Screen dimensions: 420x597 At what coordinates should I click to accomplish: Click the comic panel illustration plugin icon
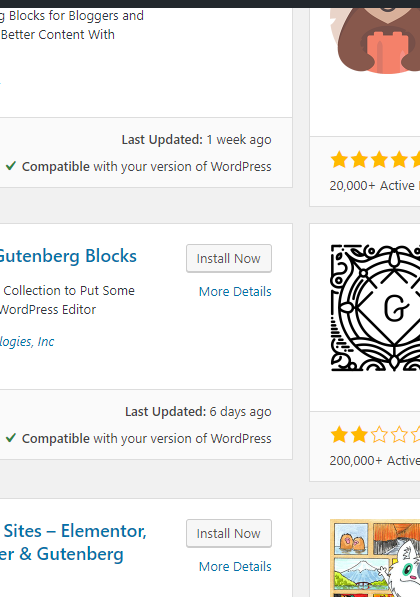tap(375, 558)
